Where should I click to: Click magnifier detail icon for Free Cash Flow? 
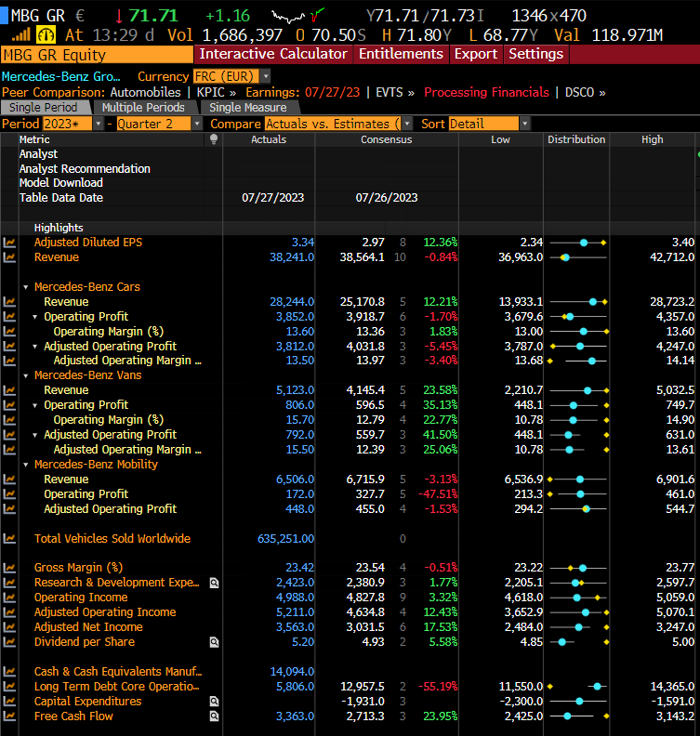[x=214, y=716]
